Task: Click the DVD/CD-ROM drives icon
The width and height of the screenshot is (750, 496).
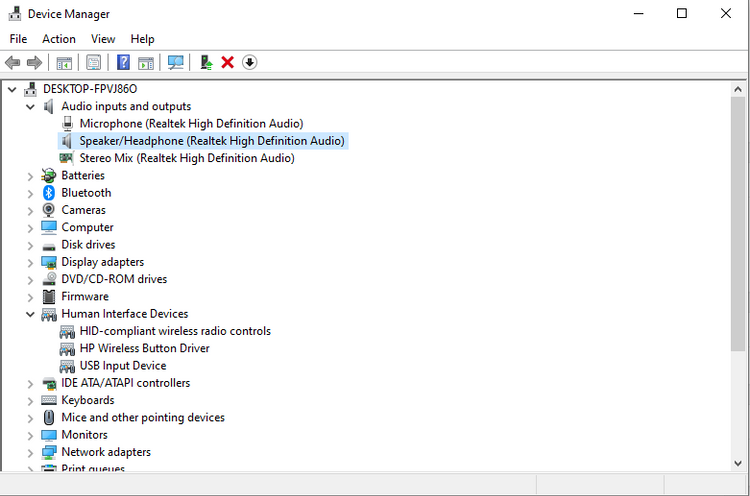Action: [x=49, y=279]
